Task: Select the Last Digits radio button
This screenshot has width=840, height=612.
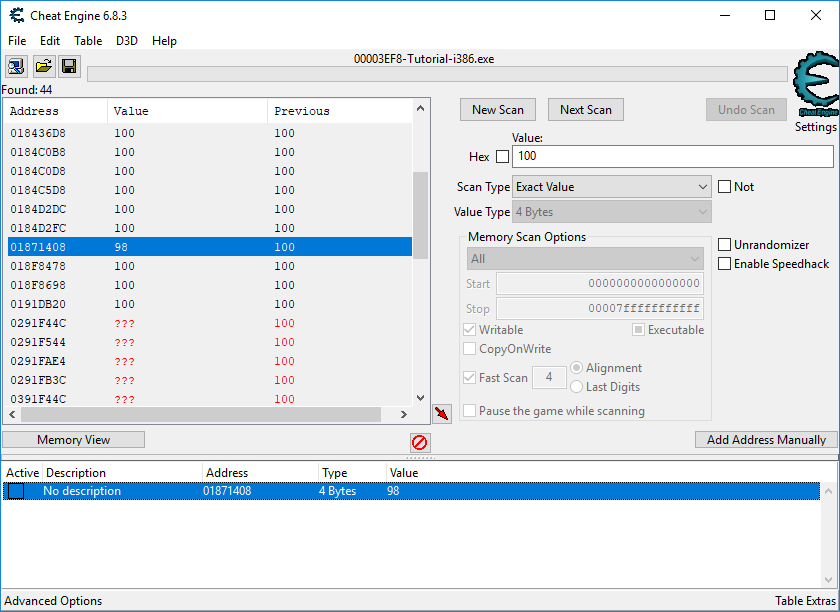Action: 576,386
